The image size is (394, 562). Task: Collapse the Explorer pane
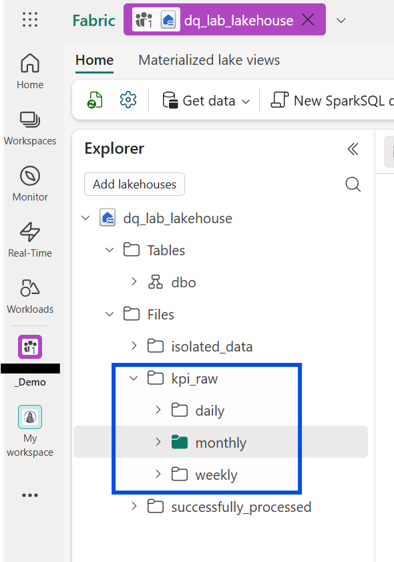coord(353,149)
